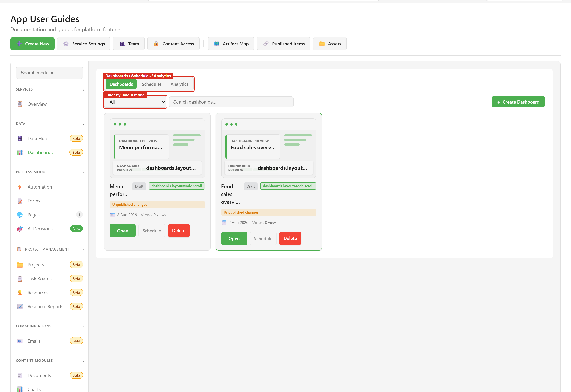Image resolution: width=571 pixels, height=392 pixels.
Task: Click the Automation lightning bolt icon
Action: pyautogui.click(x=20, y=187)
